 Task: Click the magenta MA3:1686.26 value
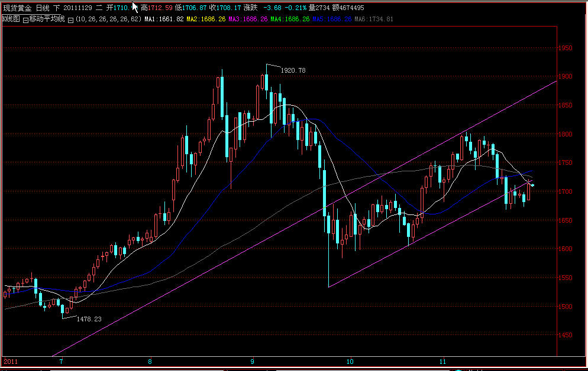coord(248,19)
